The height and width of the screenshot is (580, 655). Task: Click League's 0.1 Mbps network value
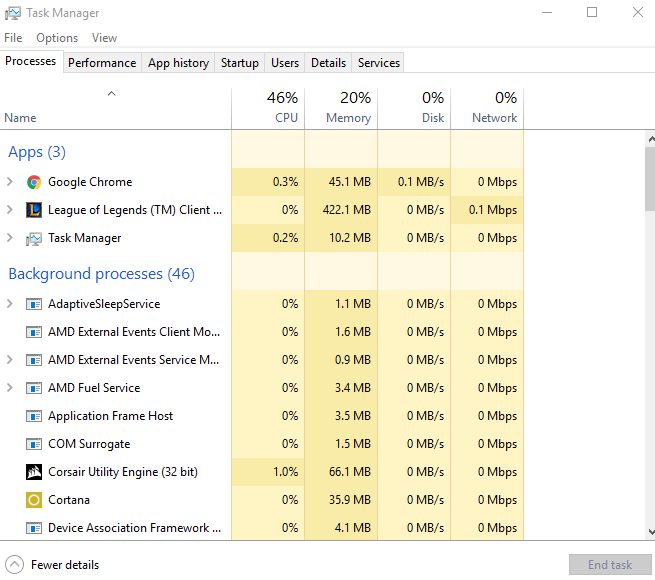pos(493,210)
